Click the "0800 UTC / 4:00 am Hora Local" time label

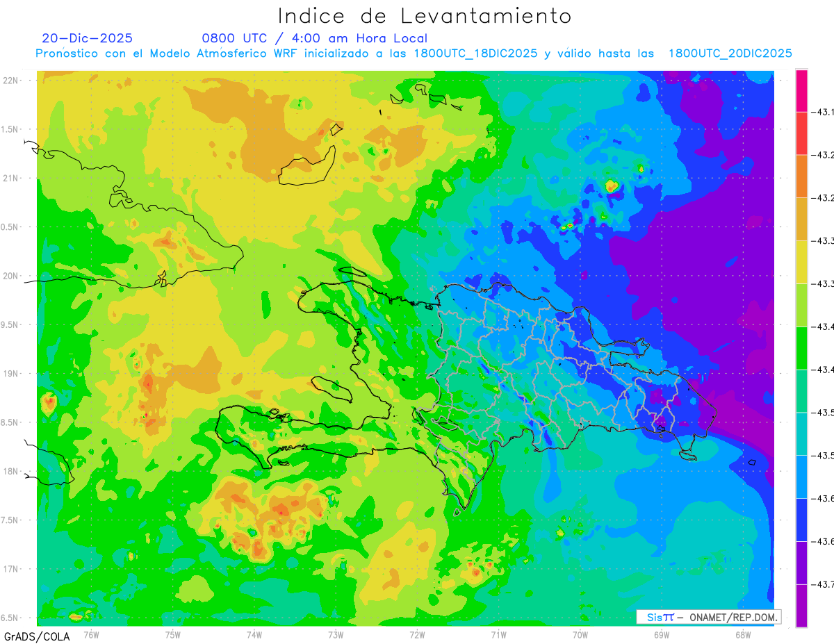(x=315, y=38)
